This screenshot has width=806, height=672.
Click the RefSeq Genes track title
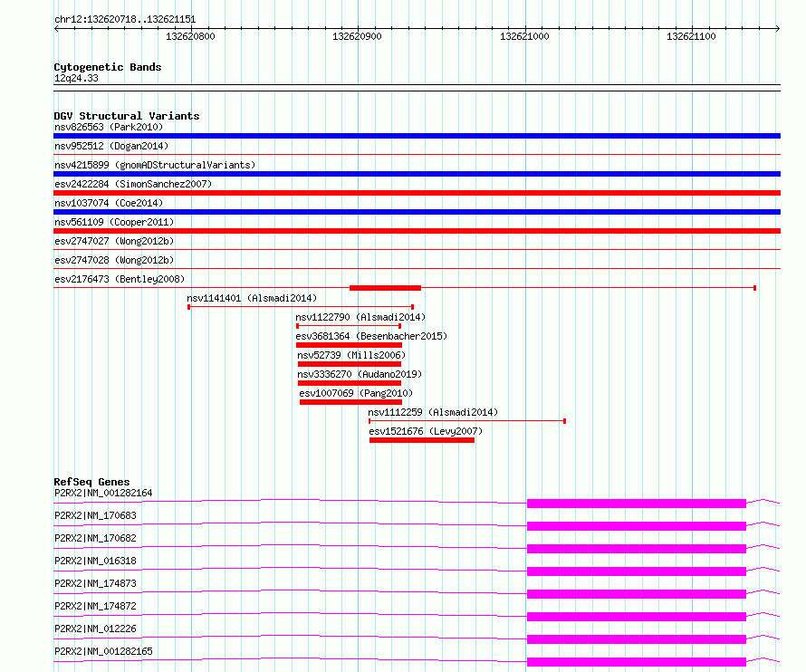click(91, 482)
